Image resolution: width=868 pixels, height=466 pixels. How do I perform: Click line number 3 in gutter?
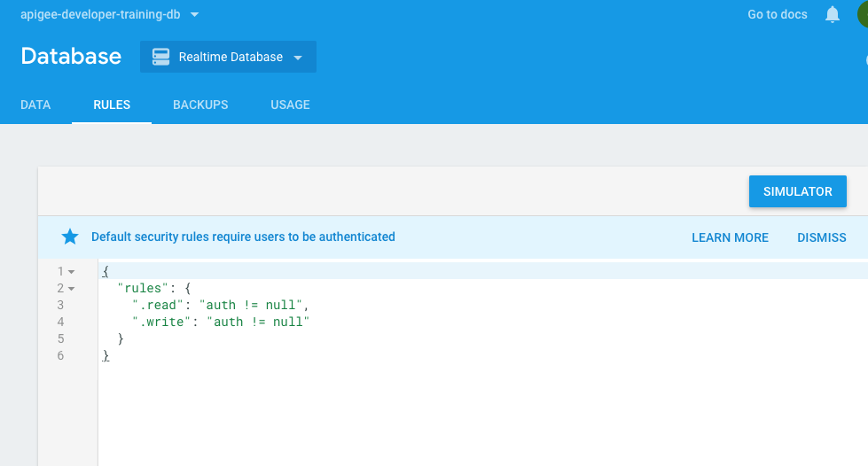[x=60, y=305]
